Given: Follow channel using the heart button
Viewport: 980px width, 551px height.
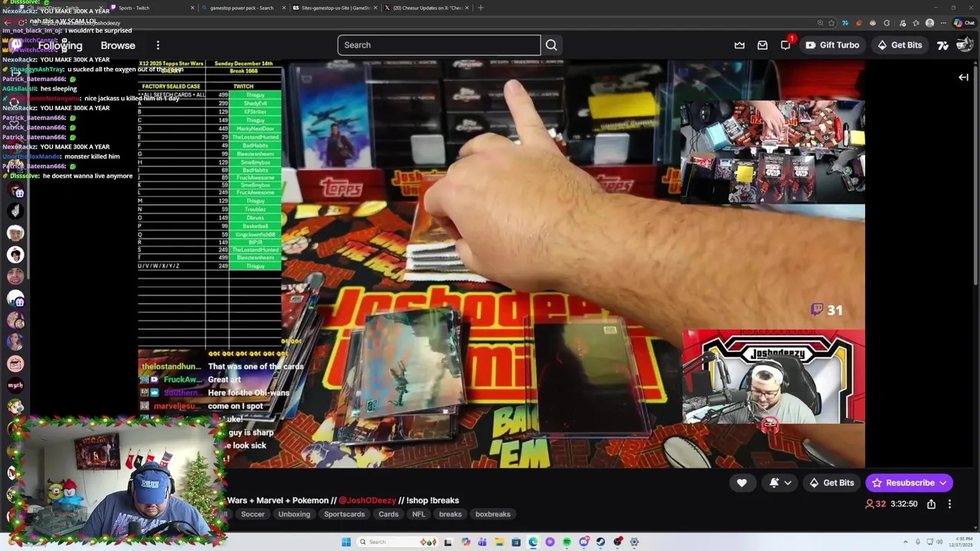Looking at the screenshot, I should (742, 483).
